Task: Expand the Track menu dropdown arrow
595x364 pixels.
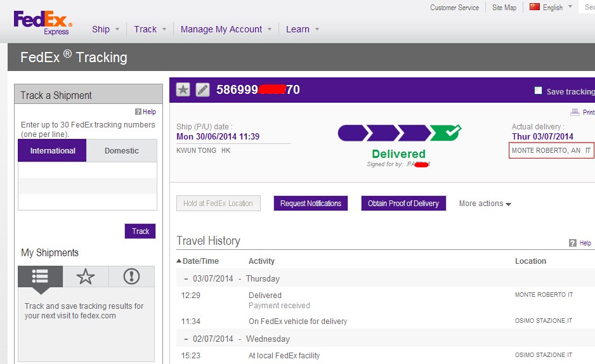Action: [164, 29]
